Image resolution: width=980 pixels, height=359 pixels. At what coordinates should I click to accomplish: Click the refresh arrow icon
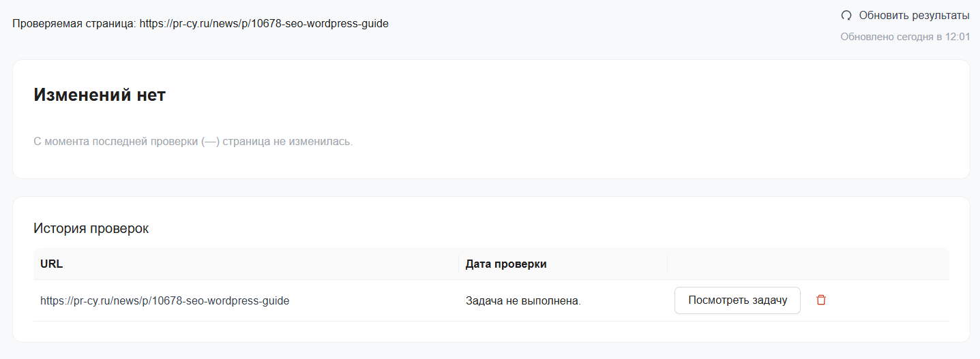(846, 15)
